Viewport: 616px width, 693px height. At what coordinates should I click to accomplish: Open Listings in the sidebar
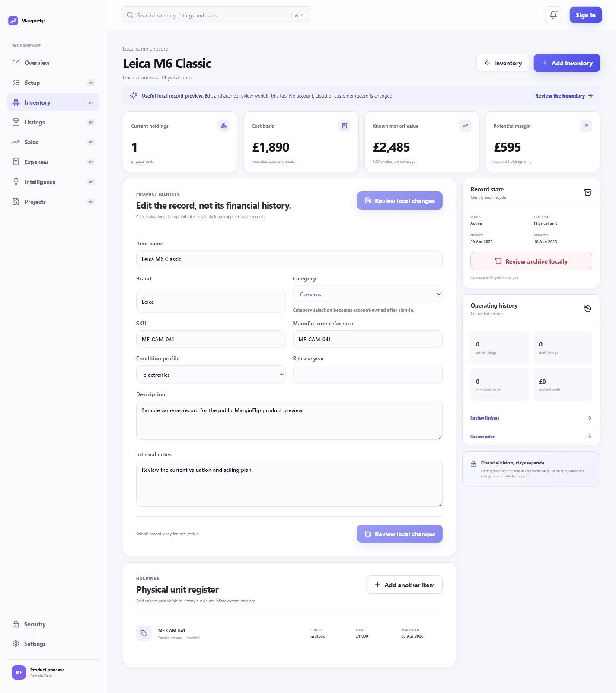click(53, 122)
